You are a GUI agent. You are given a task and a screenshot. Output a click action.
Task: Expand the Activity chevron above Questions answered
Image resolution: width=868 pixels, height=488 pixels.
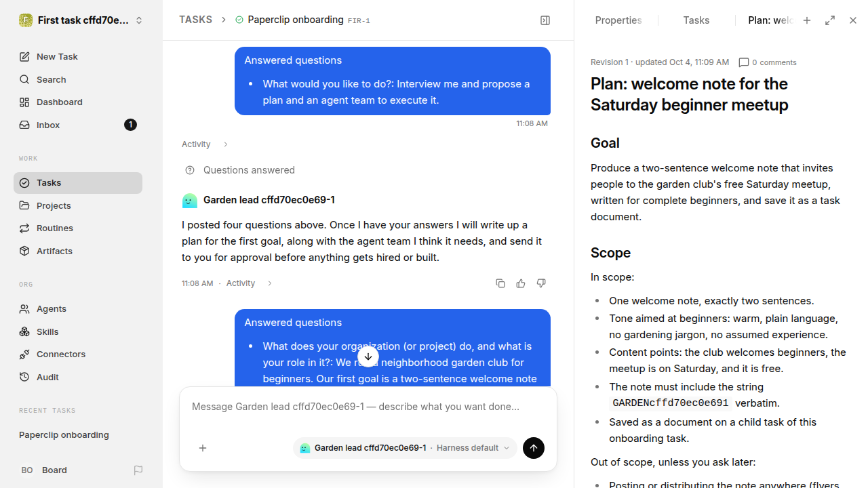tap(226, 144)
